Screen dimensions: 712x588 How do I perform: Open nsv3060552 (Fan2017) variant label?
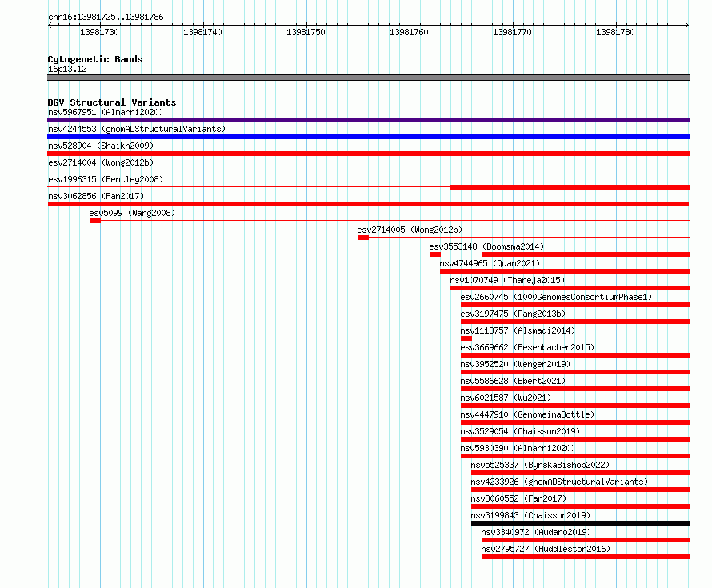pyautogui.click(x=518, y=498)
